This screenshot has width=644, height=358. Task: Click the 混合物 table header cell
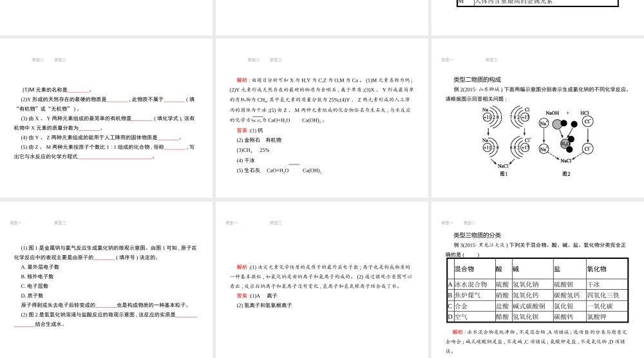pos(474,269)
